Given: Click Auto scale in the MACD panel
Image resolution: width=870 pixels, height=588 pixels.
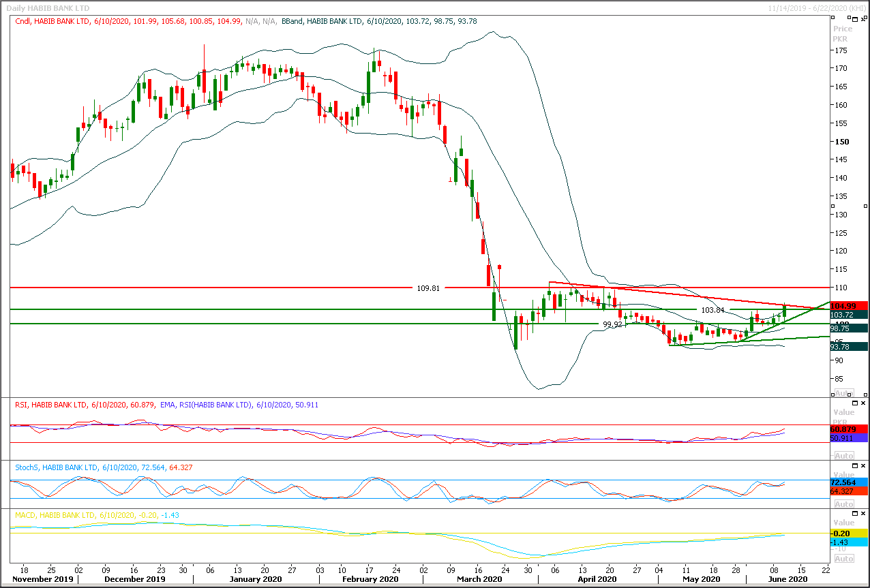Looking at the screenshot, I should pos(843,558).
